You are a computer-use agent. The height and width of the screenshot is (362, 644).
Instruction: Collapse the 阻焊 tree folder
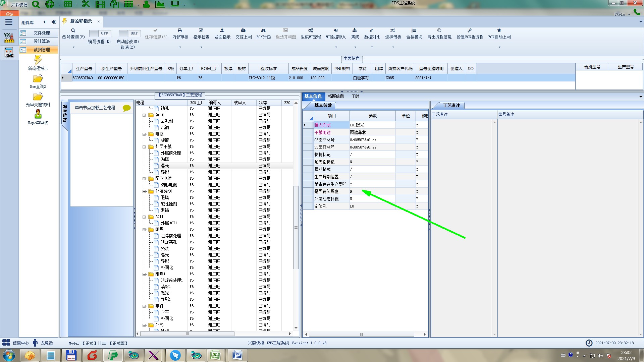(144, 230)
